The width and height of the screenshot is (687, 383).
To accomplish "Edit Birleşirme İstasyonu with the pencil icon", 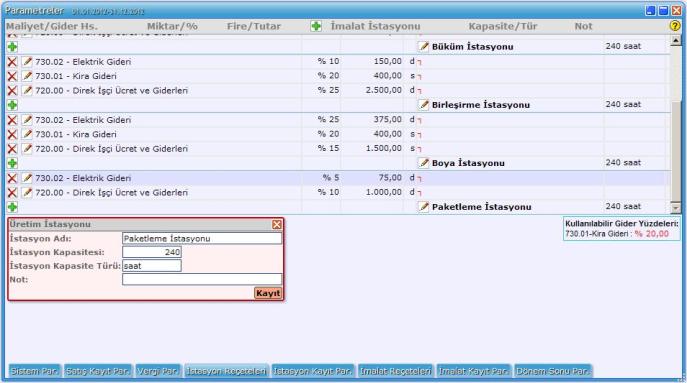I will 423,105.
